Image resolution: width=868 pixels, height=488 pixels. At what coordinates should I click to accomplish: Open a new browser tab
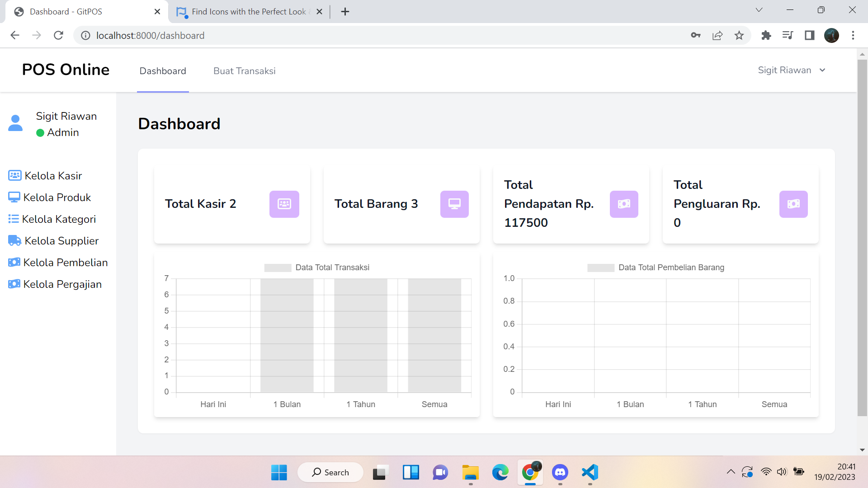(x=345, y=12)
